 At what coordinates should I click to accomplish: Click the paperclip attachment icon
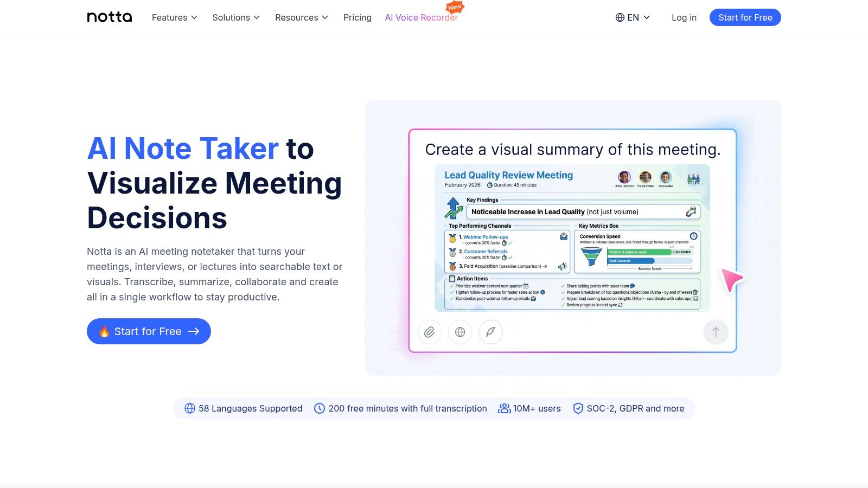pyautogui.click(x=430, y=332)
